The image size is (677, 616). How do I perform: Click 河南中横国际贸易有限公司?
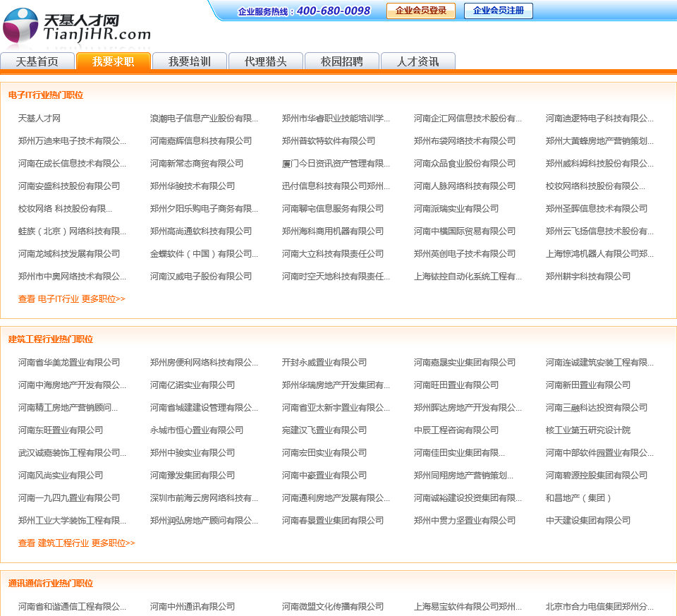[x=465, y=231]
